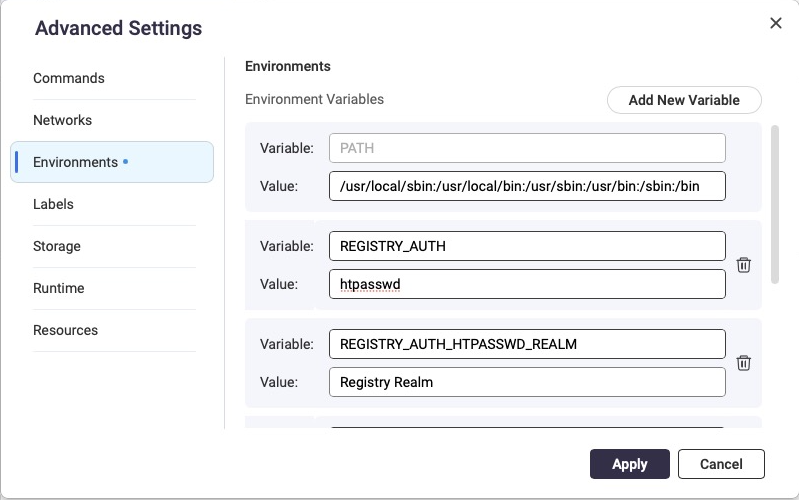Open the Resources section

[65, 330]
